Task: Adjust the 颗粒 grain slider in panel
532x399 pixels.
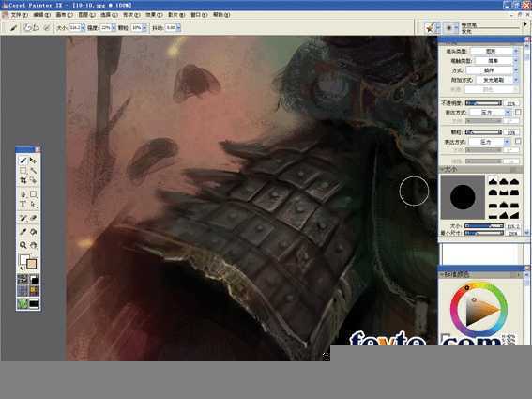Action: 483,131
